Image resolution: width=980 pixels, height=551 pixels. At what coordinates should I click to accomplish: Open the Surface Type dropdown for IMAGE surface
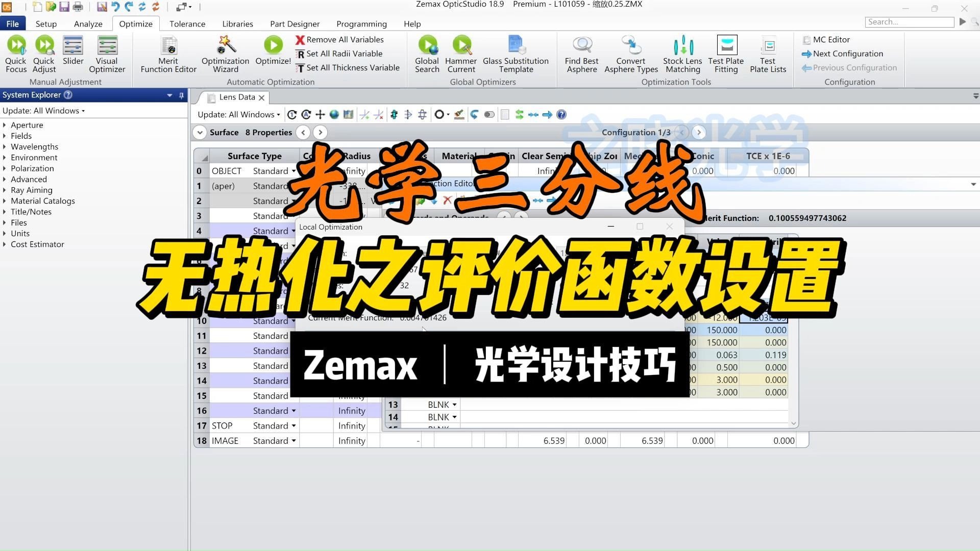293,440
